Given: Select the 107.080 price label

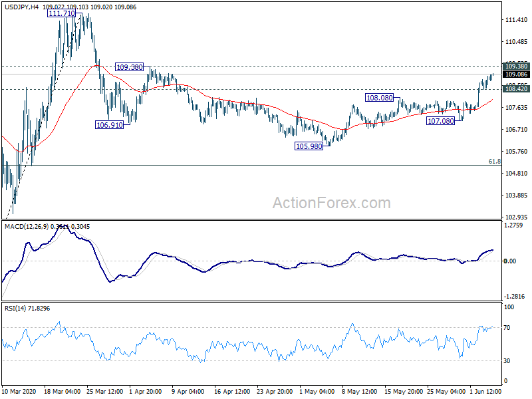Looking at the screenshot, I should 440,121.
